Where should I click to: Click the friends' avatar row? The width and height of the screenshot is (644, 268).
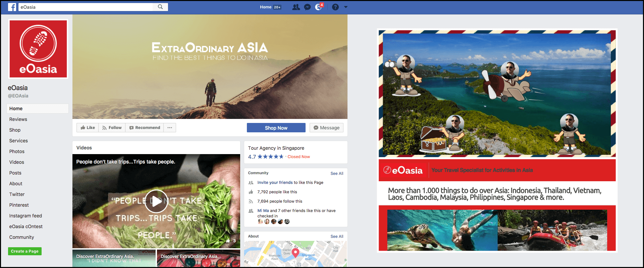(x=274, y=221)
